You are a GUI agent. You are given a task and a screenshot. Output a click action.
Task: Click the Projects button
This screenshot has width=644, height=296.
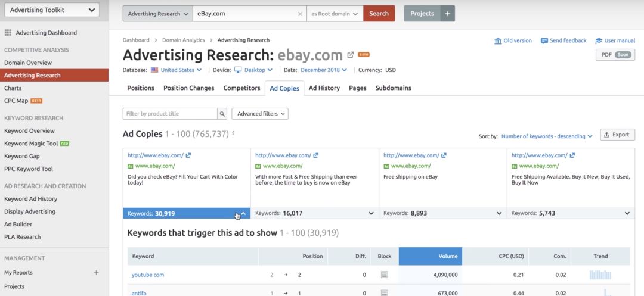(422, 14)
